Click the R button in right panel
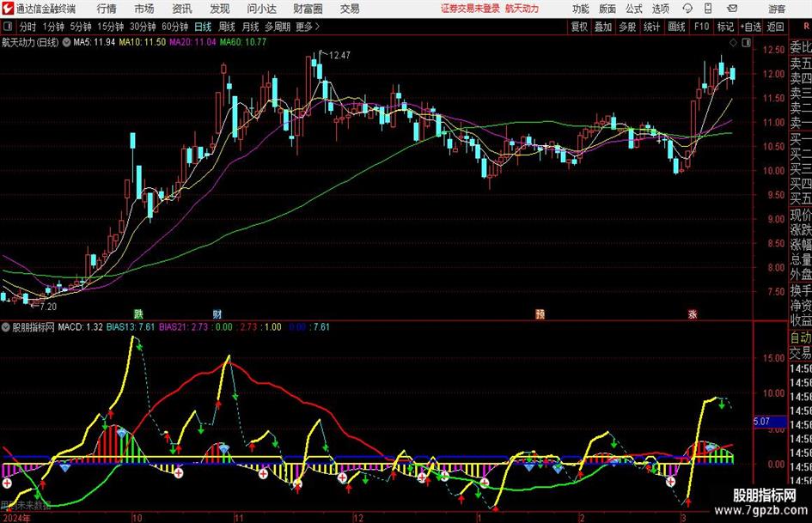812x523 pixels. (x=806, y=27)
